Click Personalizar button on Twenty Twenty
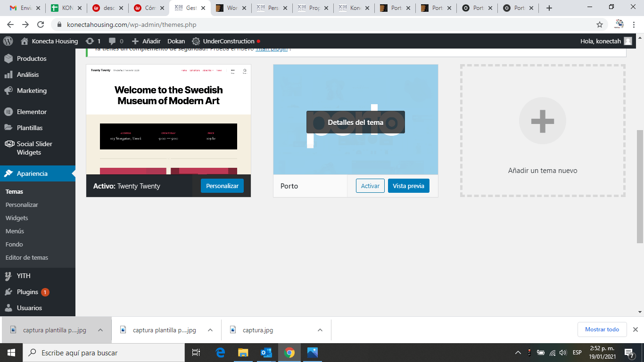The width and height of the screenshot is (644, 362). click(x=222, y=186)
